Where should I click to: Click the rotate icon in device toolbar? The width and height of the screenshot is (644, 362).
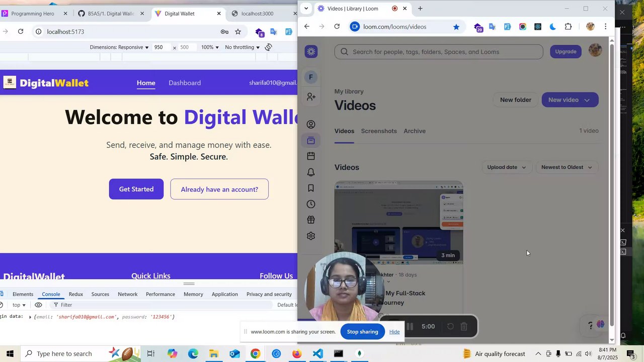(269, 47)
